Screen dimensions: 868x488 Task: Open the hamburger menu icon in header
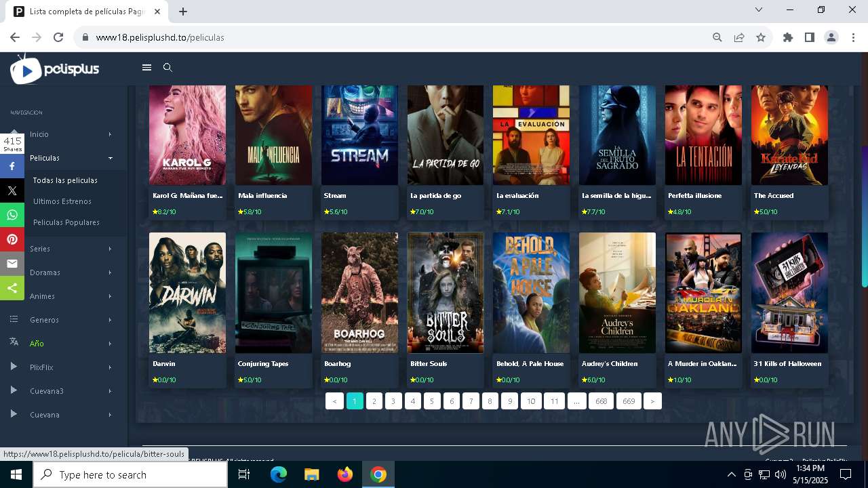pos(146,68)
